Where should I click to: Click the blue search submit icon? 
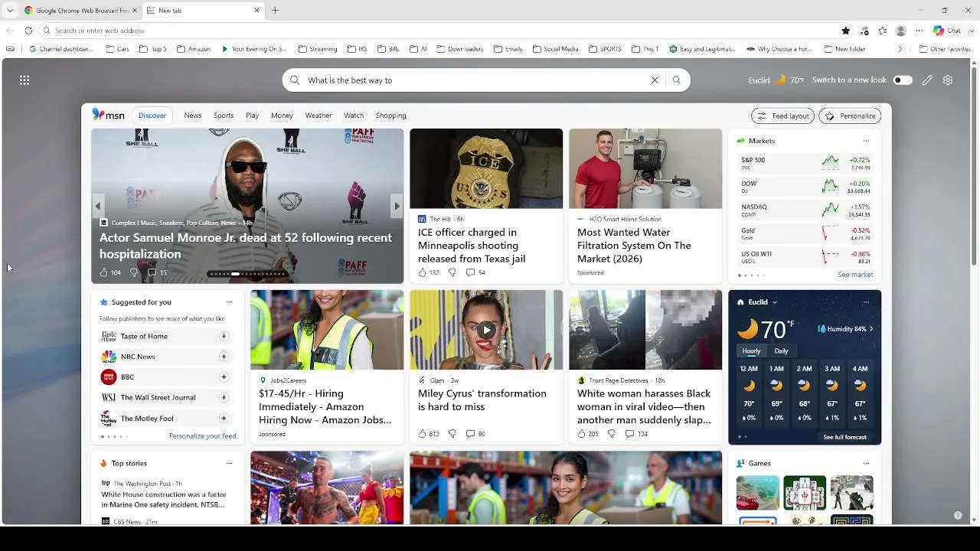point(676,80)
